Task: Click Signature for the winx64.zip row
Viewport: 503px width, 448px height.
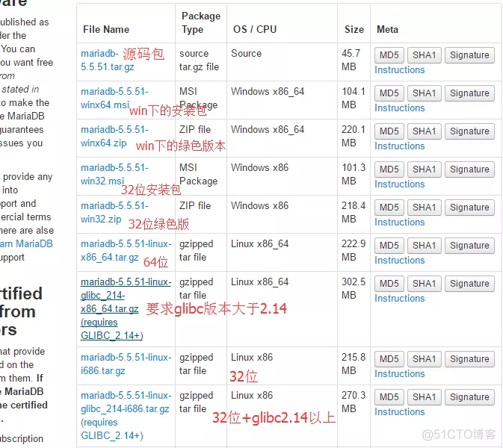Action: (469, 131)
